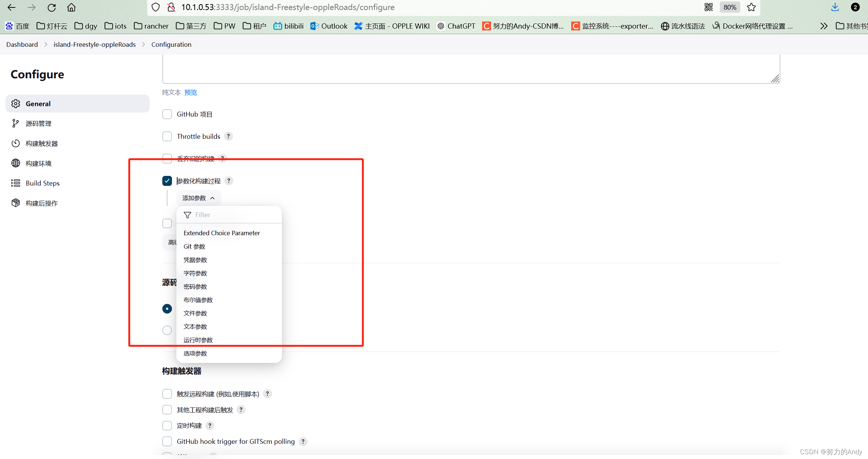
Task: Click the home icon in browser toolbar
Action: coord(71,7)
